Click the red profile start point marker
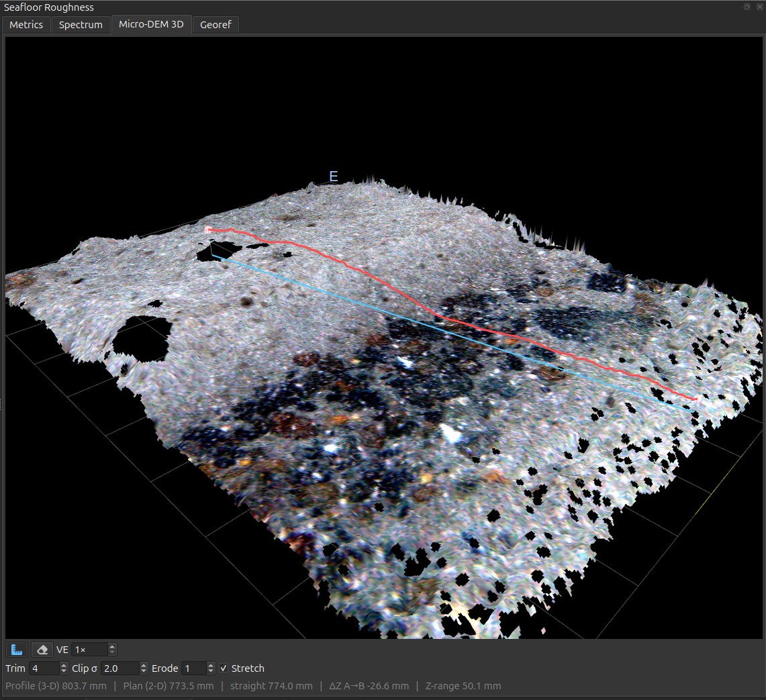766x700 pixels. [209, 229]
